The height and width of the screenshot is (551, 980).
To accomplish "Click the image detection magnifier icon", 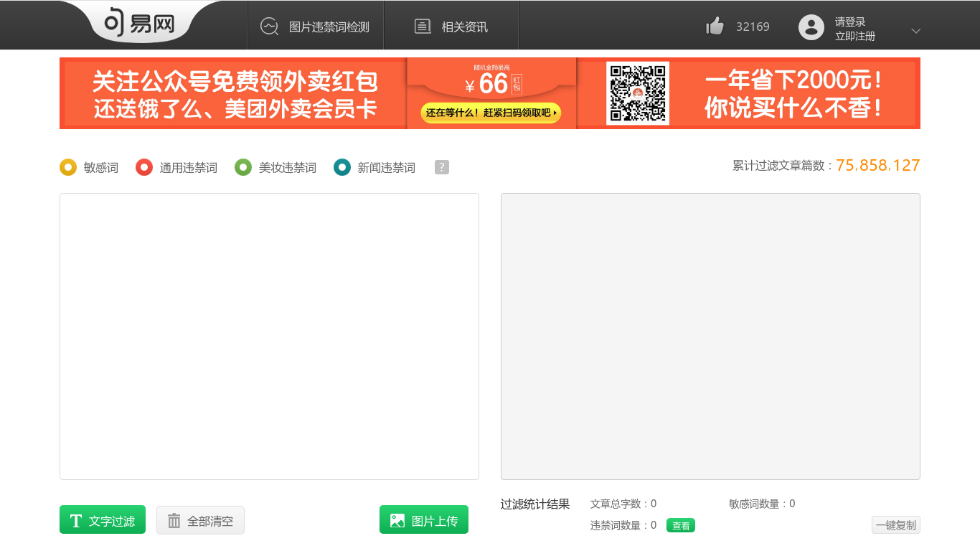I will (269, 27).
